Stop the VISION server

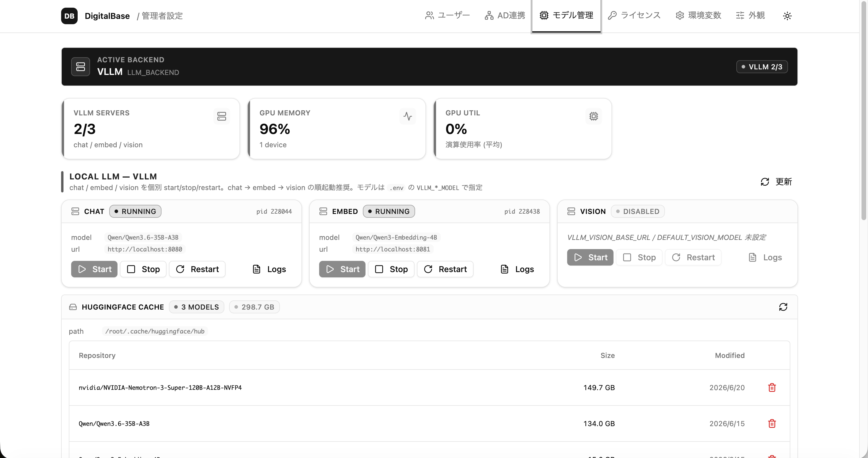tap(639, 257)
